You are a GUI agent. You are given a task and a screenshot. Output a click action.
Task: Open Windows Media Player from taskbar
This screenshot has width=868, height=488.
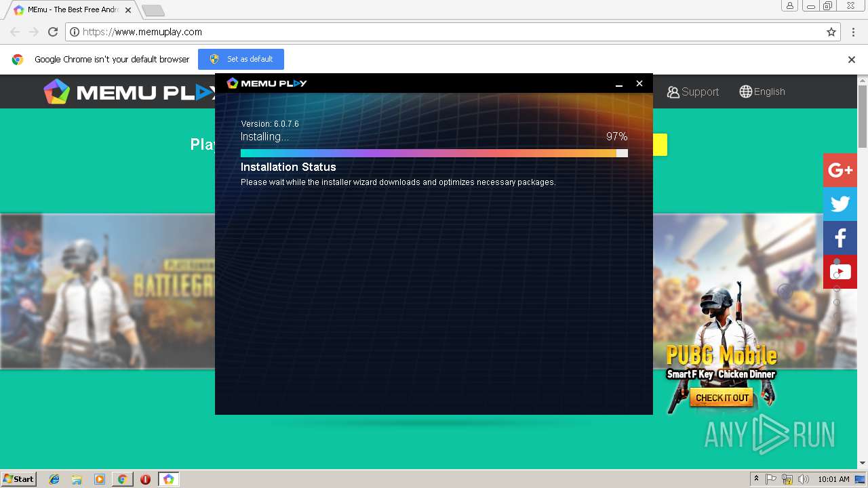[x=100, y=479]
